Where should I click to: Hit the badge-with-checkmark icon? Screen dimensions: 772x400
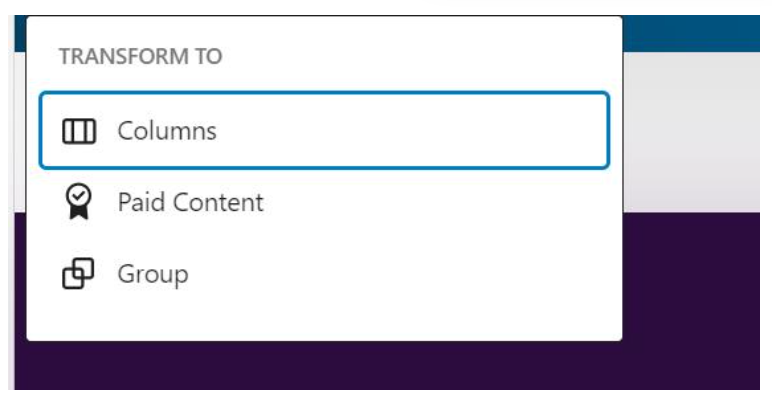(x=79, y=203)
